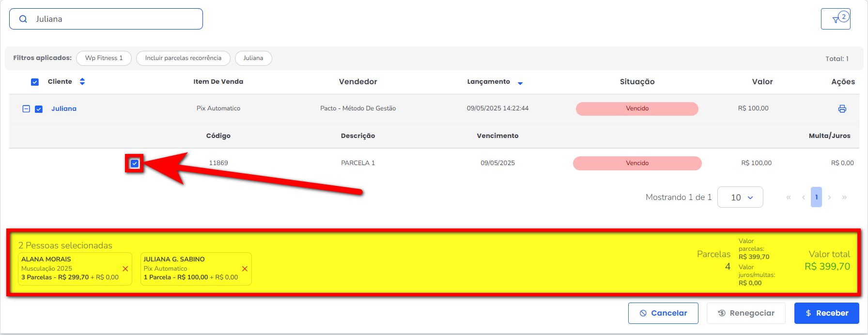Go to the next page arrow
The width and height of the screenshot is (868, 335).
(x=830, y=198)
